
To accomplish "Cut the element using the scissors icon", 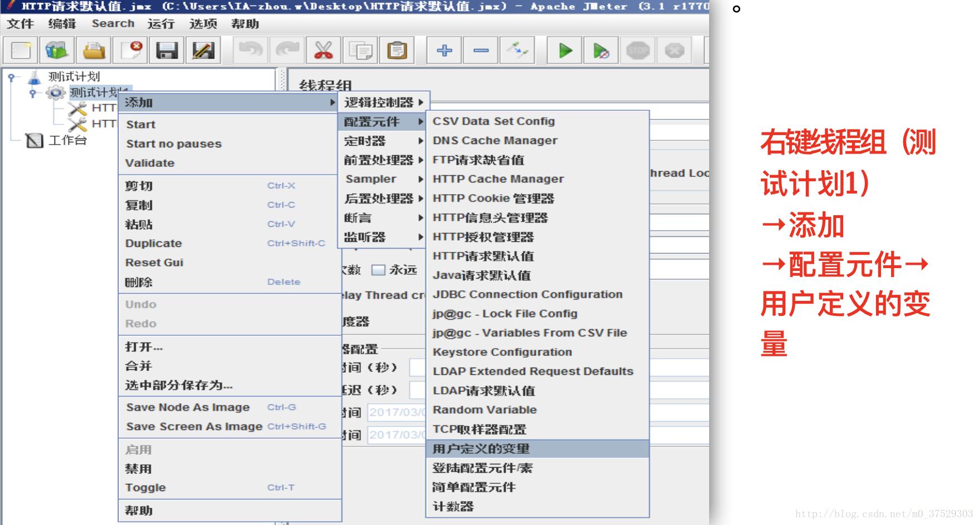I will point(324,50).
